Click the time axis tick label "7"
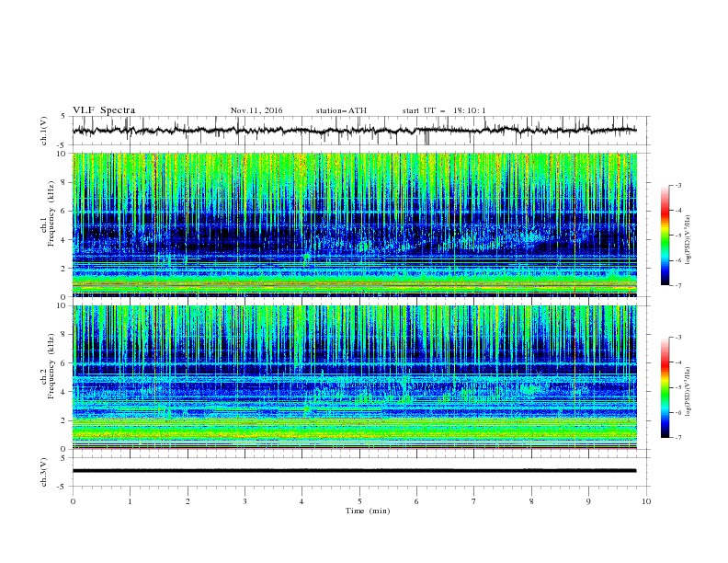Viewport: 728px width, 563px height. 474,501
